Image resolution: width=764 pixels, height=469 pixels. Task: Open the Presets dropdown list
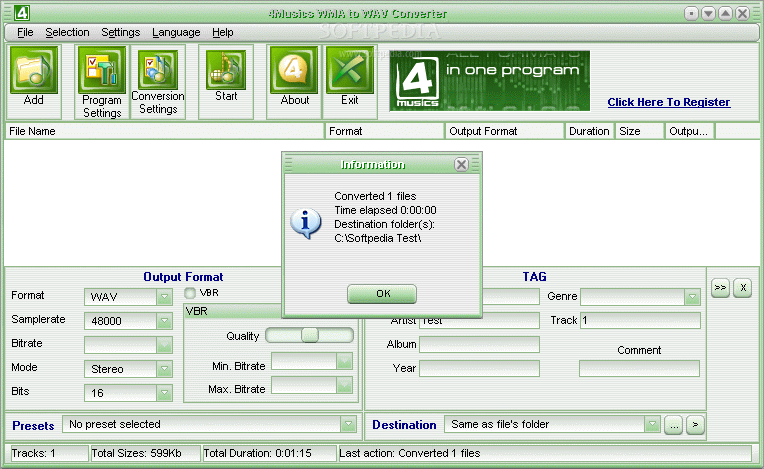tap(348, 424)
